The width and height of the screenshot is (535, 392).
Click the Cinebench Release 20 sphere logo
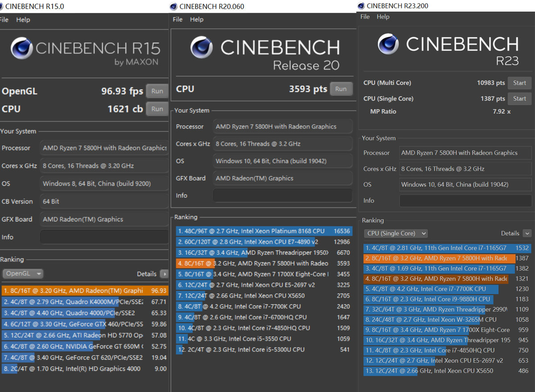pos(202,47)
